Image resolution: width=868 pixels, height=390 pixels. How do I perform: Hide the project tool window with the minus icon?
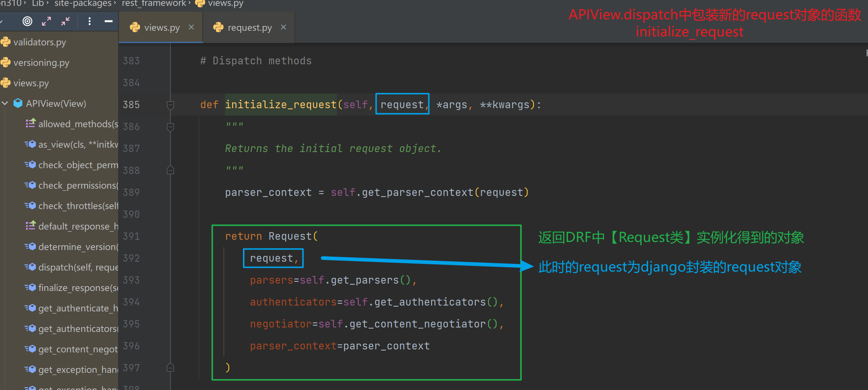[108, 22]
